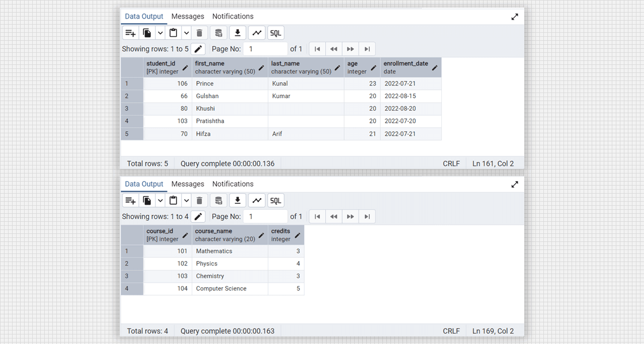Click 'Mathematics' course name cell
Viewport: 644px width, 344px height.
(x=230, y=251)
